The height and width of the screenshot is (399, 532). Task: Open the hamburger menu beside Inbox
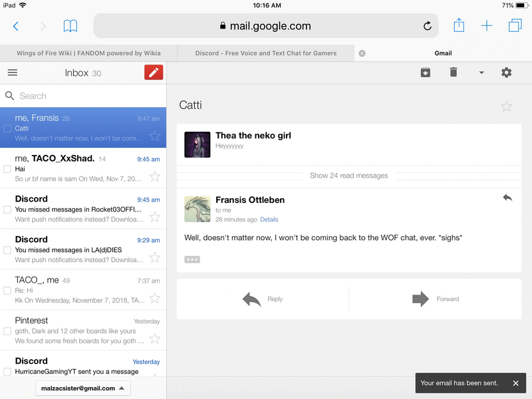[12, 72]
